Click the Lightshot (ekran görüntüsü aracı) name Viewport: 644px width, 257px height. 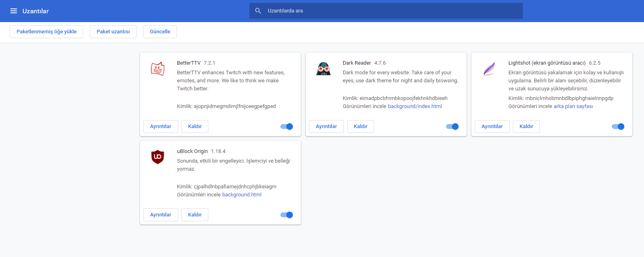[x=547, y=63]
